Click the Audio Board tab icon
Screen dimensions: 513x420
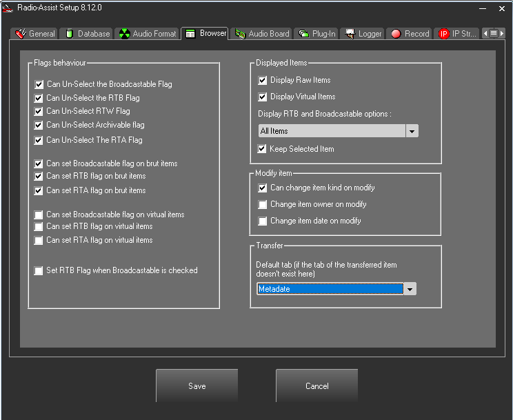[x=240, y=34]
